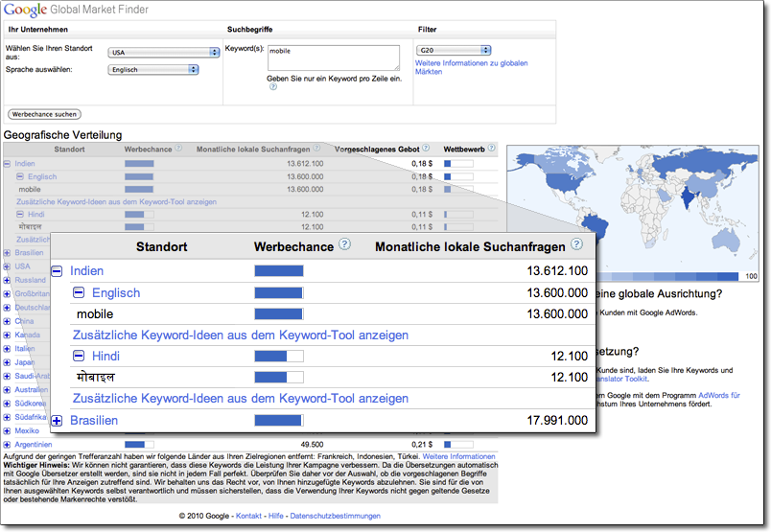Open the Filter dropdown showing G20
The image size is (771, 532).
click(454, 50)
